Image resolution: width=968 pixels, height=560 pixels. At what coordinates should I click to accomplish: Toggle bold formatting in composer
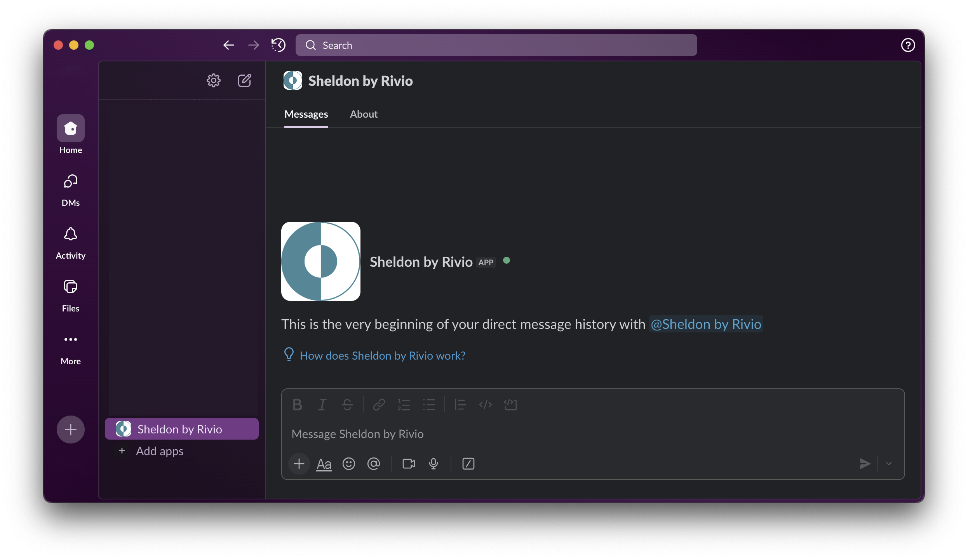click(298, 405)
